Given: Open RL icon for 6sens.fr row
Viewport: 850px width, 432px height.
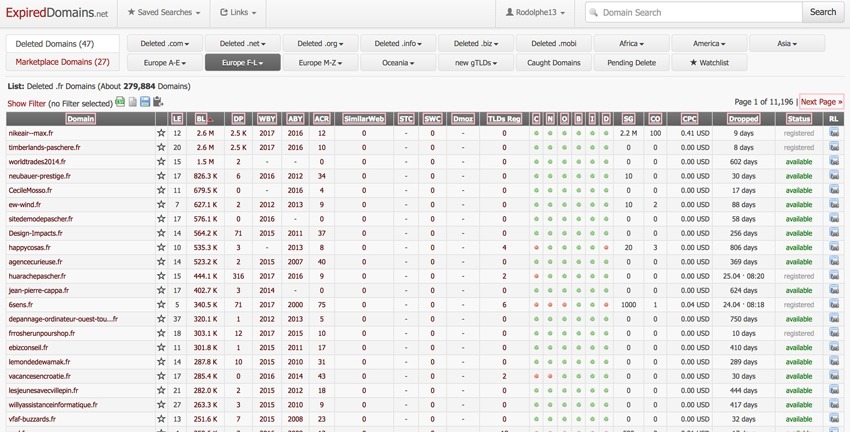Looking at the screenshot, I should (834, 305).
